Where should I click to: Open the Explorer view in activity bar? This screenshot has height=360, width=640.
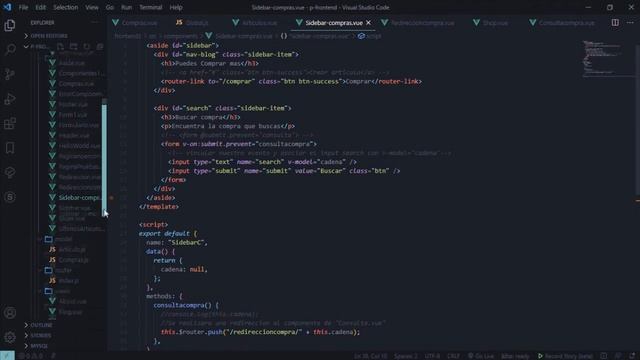click(9, 25)
